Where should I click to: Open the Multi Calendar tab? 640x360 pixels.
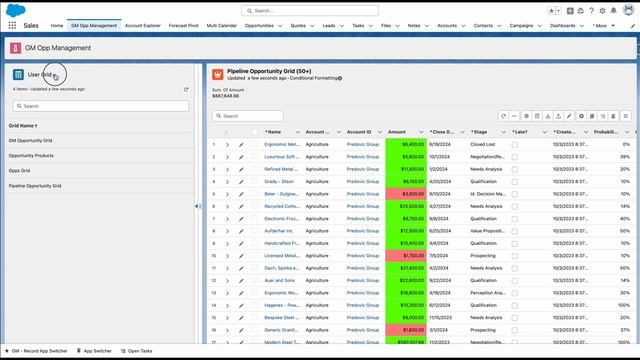222,26
